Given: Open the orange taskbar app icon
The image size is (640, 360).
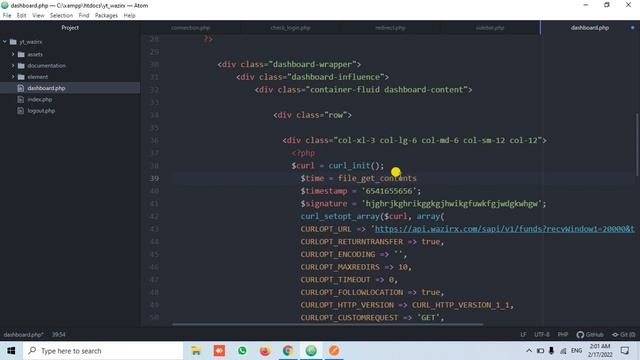Looking at the screenshot, I should point(334,351).
